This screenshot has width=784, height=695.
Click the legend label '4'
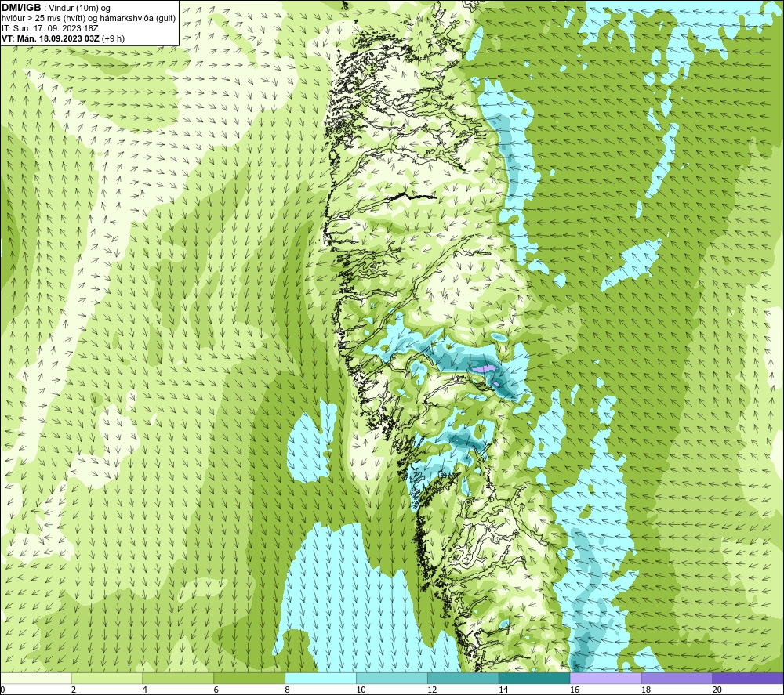click(x=144, y=690)
